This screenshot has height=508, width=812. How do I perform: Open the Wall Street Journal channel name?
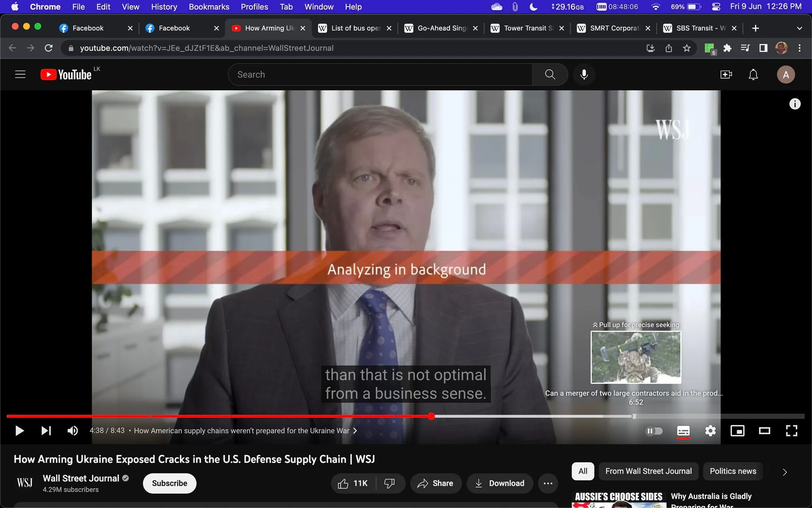pos(81,478)
